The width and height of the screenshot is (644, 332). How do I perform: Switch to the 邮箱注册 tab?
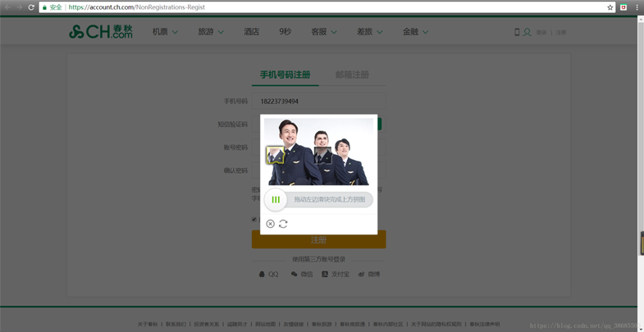(352, 75)
